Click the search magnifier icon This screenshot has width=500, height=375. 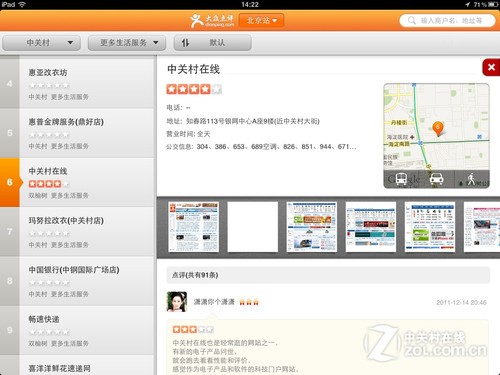[412, 20]
